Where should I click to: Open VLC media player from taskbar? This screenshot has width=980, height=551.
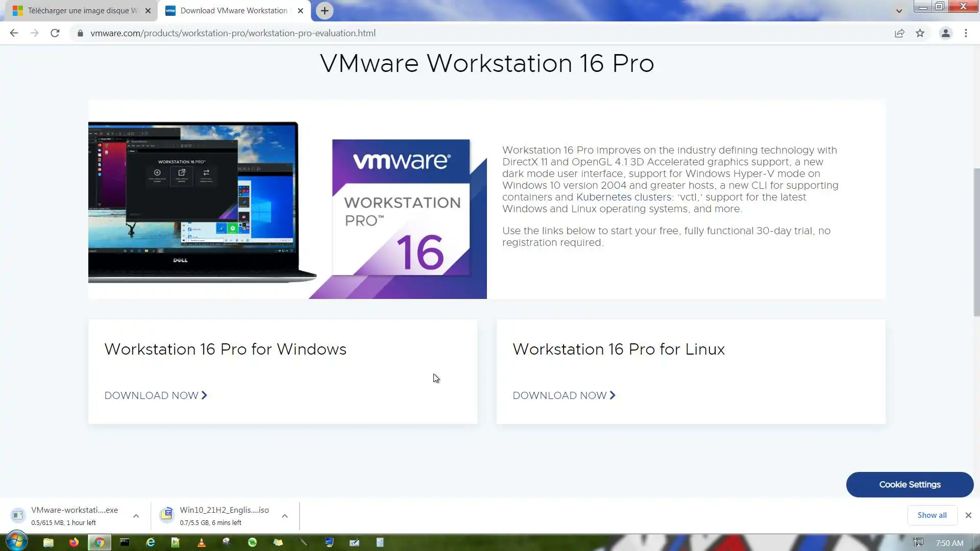(202, 542)
